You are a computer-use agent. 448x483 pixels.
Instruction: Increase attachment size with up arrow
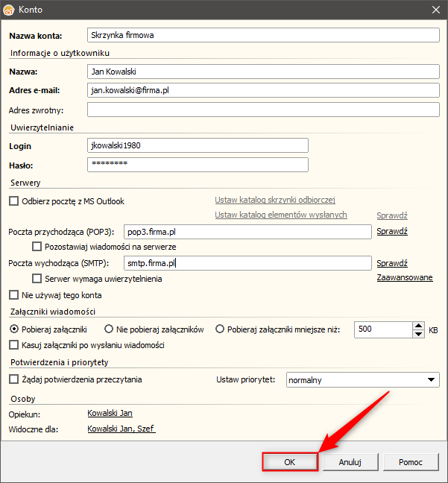[418, 326]
